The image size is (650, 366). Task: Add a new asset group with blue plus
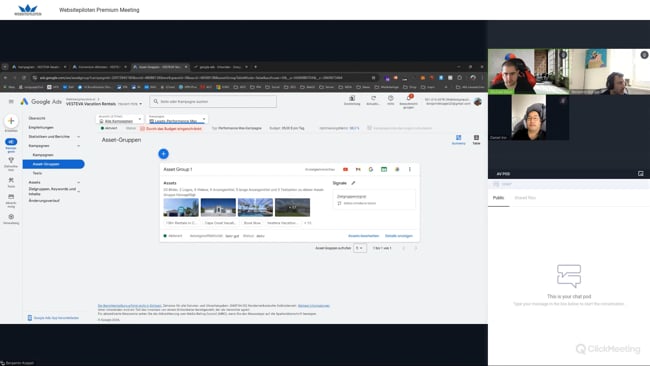(x=163, y=154)
